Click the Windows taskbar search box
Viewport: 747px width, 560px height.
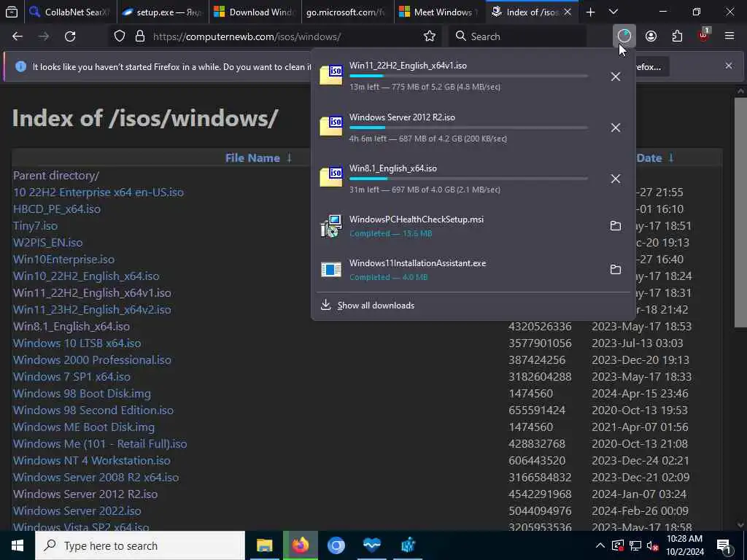139,545
